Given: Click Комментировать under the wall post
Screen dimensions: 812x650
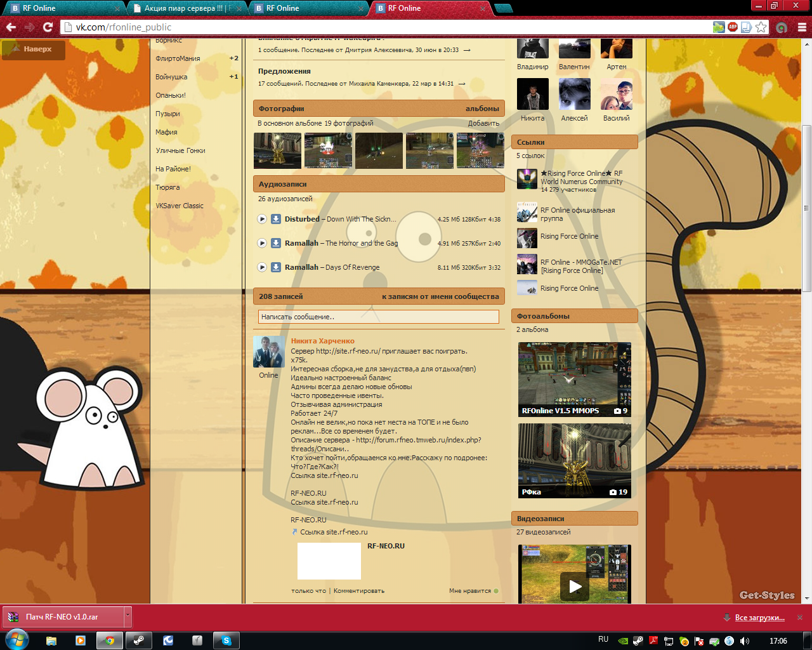Looking at the screenshot, I should [x=359, y=591].
